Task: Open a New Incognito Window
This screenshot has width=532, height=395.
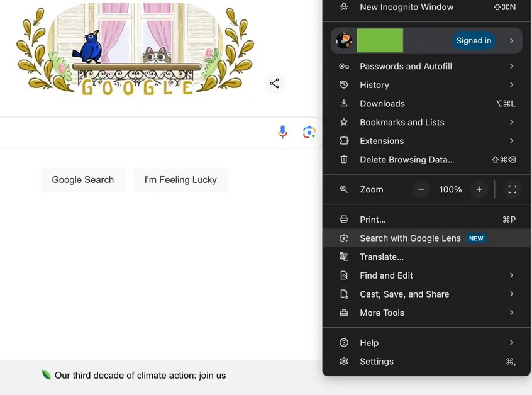Action: 426,7
